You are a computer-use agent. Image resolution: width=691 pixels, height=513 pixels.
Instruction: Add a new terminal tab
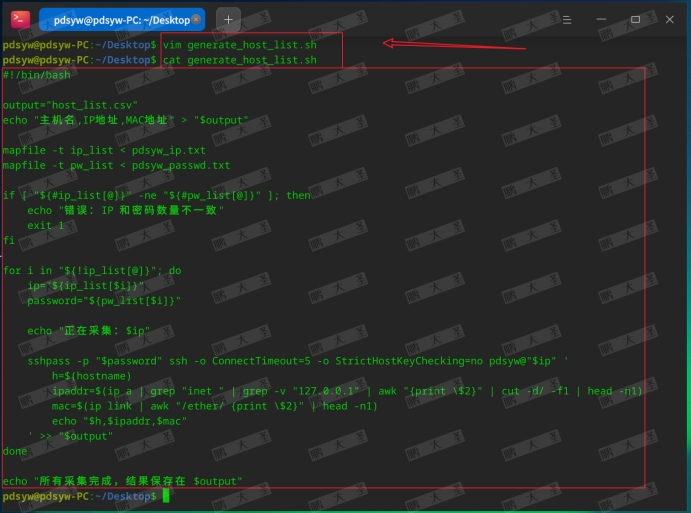[228, 19]
